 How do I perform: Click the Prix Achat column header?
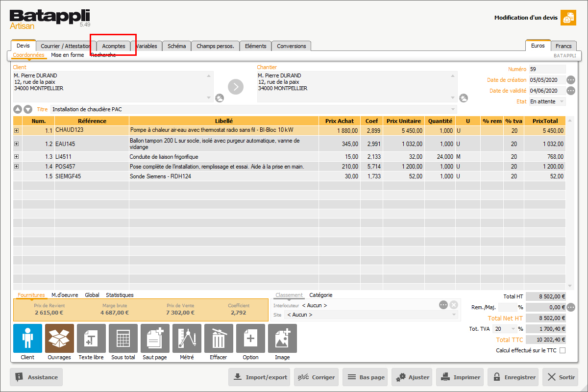[339, 121]
